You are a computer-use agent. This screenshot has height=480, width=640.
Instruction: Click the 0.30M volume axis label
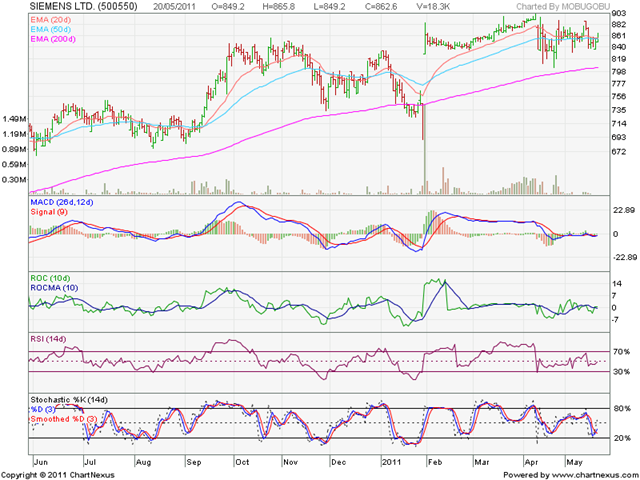[x=14, y=180]
